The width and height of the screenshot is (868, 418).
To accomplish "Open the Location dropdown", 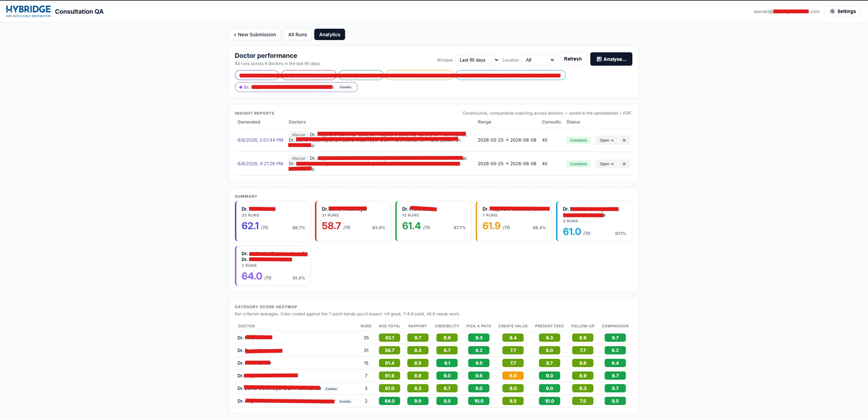I will tap(538, 60).
